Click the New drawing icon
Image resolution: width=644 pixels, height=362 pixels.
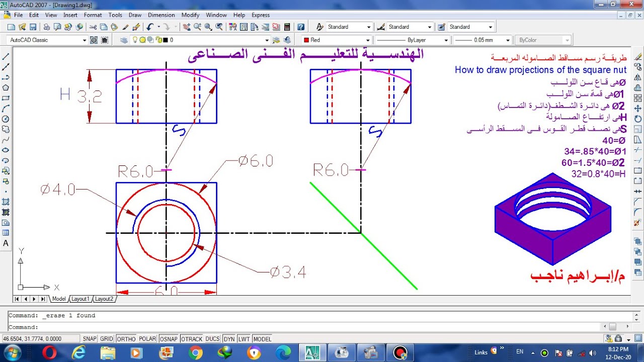point(12,27)
